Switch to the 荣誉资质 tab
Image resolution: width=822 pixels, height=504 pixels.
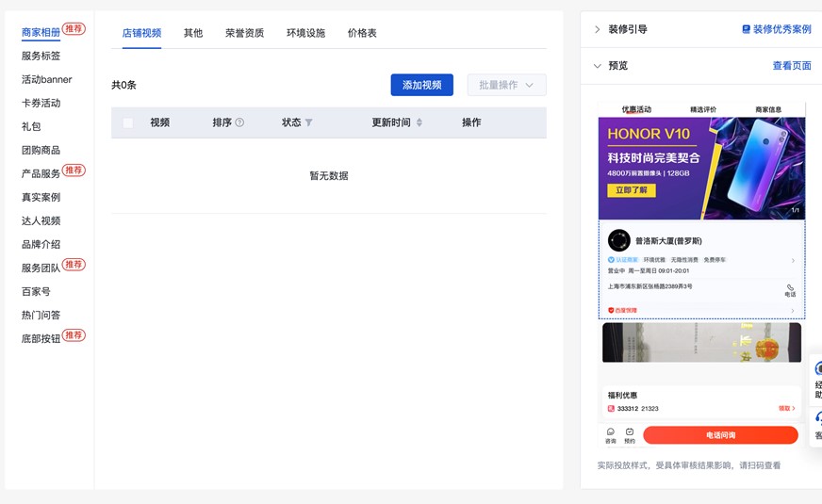click(x=244, y=33)
